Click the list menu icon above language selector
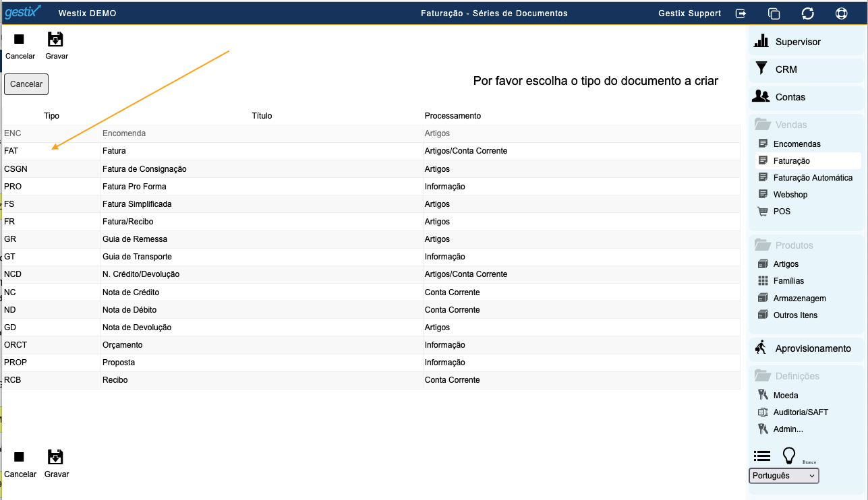The image size is (868, 500). pos(761,456)
